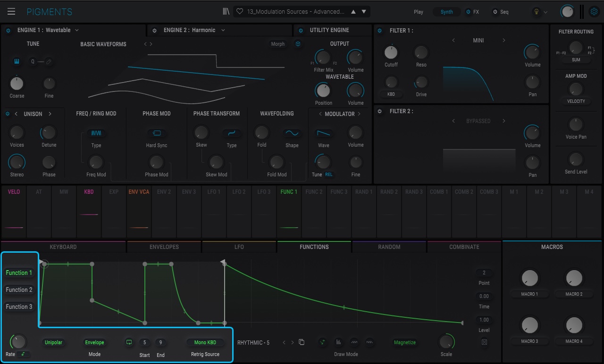Click the rate sync note icon

[x=24, y=354]
